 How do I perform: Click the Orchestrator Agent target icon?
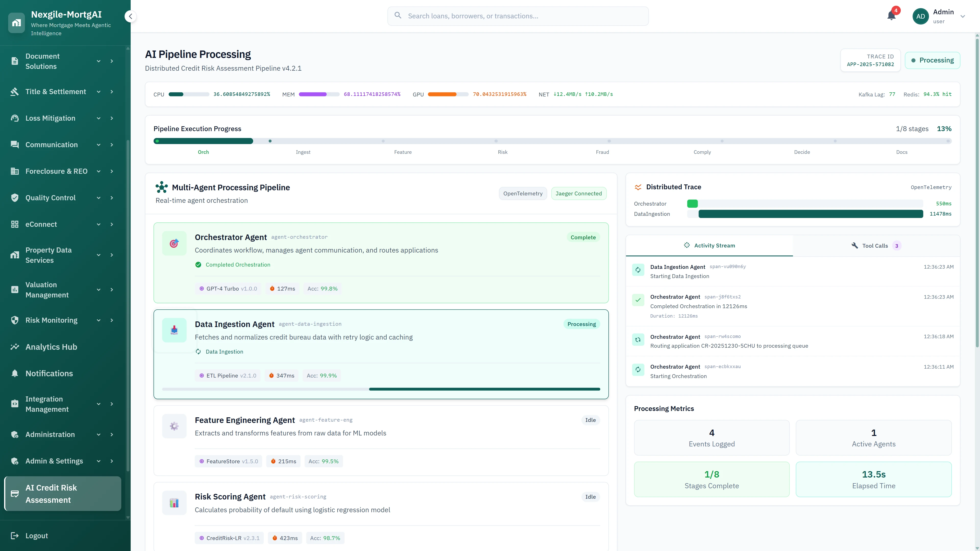[174, 243]
